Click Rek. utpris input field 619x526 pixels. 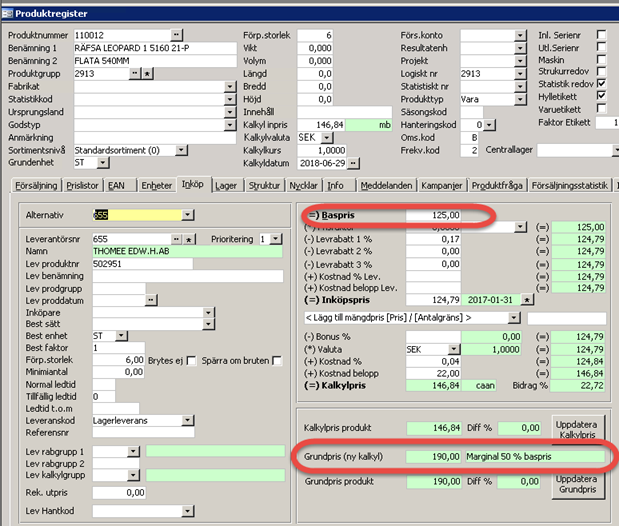tap(119, 492)
